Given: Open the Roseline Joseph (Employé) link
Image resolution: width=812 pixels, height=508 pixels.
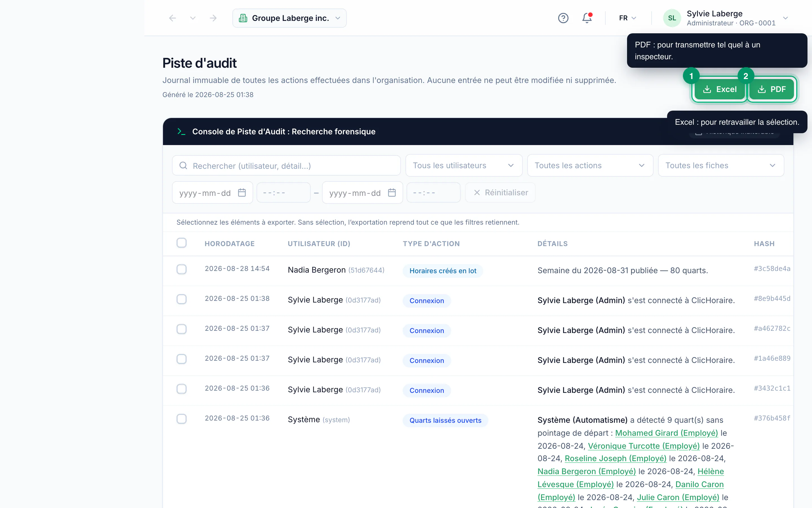Looking at the screenshot, I should (x=615, y=459).
